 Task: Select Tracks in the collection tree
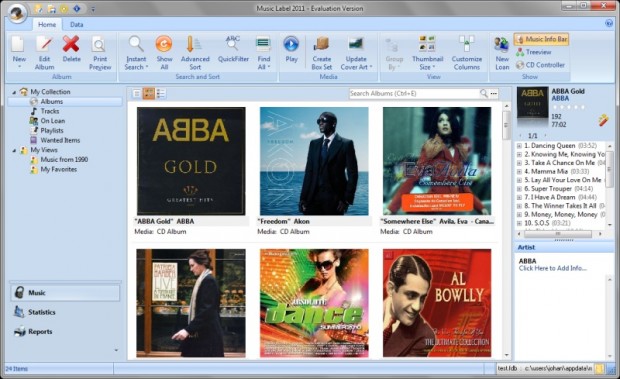tap(50, 111)
